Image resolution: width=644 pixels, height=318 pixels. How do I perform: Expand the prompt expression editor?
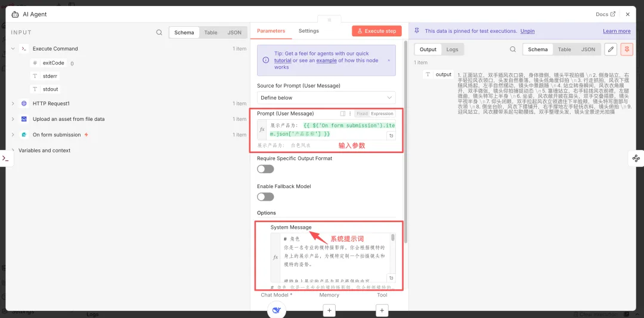point(391,135)
